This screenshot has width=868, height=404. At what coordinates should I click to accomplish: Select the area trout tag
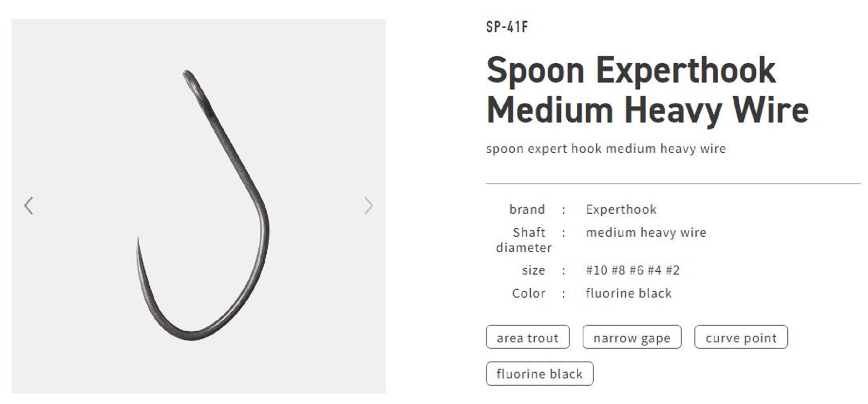tap(529, 338)
